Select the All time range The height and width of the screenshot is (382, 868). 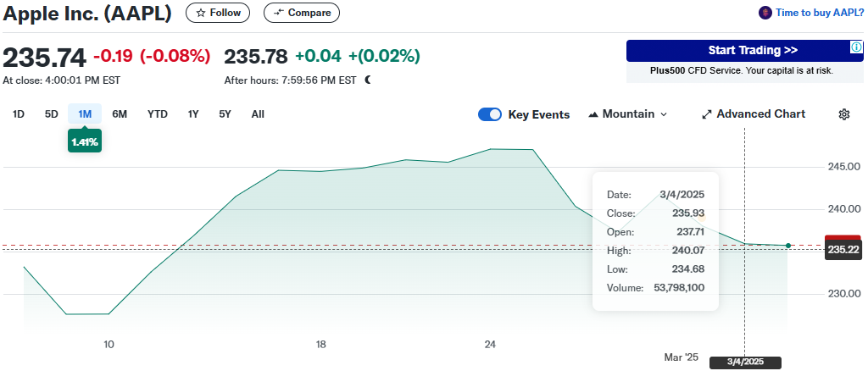coord(258,114)
